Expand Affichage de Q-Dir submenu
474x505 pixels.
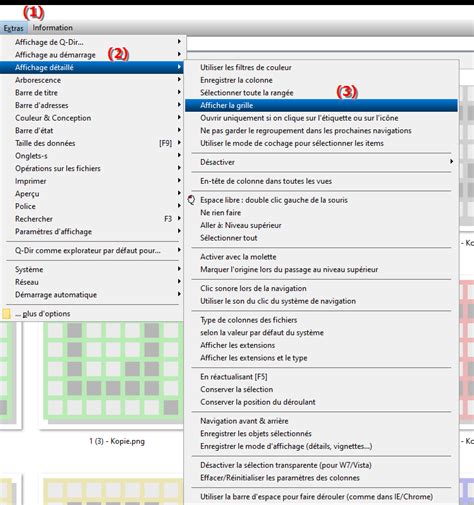pyautogui.click(x=92, y=42)
